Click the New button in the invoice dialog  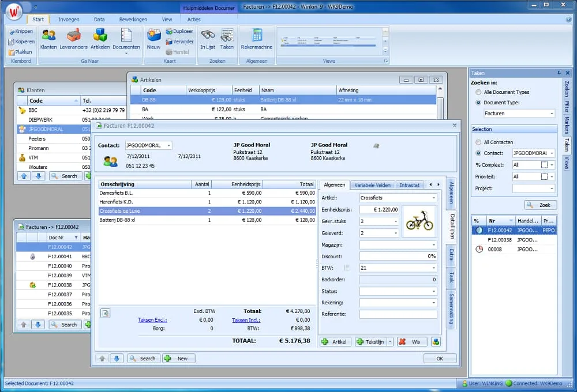[x=179, y=359]
